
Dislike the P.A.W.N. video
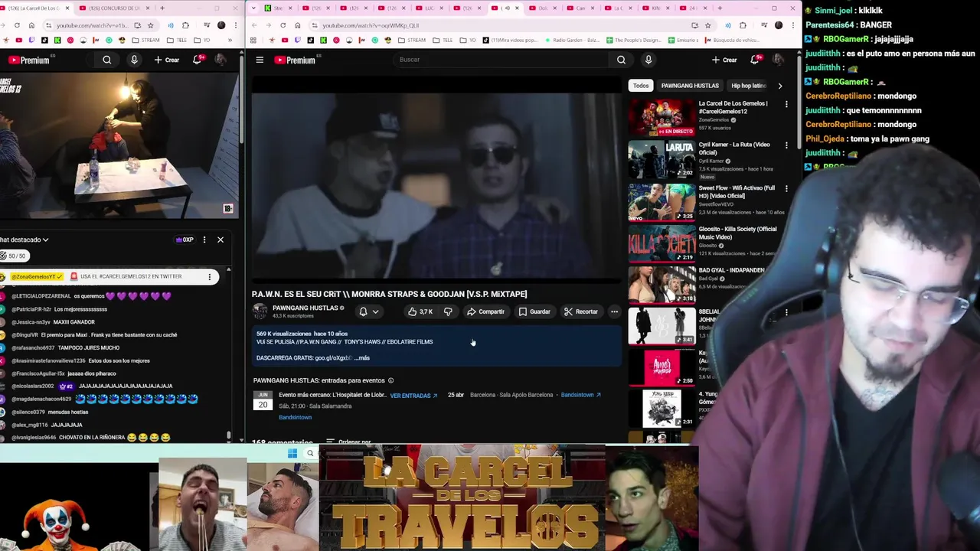(x=448, y=311)
